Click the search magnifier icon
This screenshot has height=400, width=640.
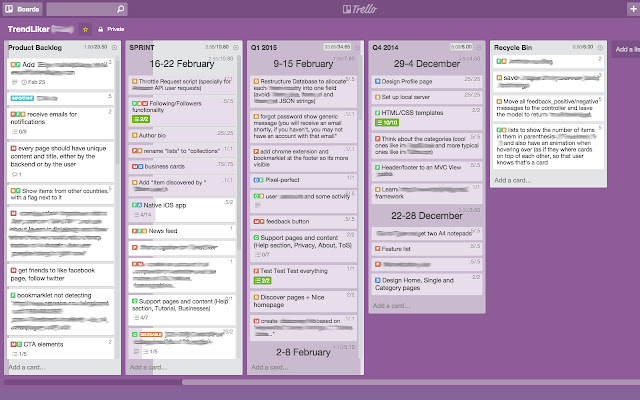(x=120, y=9)
